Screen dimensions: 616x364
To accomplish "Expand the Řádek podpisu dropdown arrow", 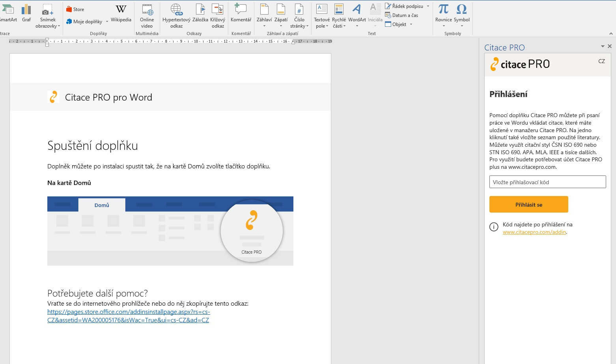I will (x=428, y=6).
